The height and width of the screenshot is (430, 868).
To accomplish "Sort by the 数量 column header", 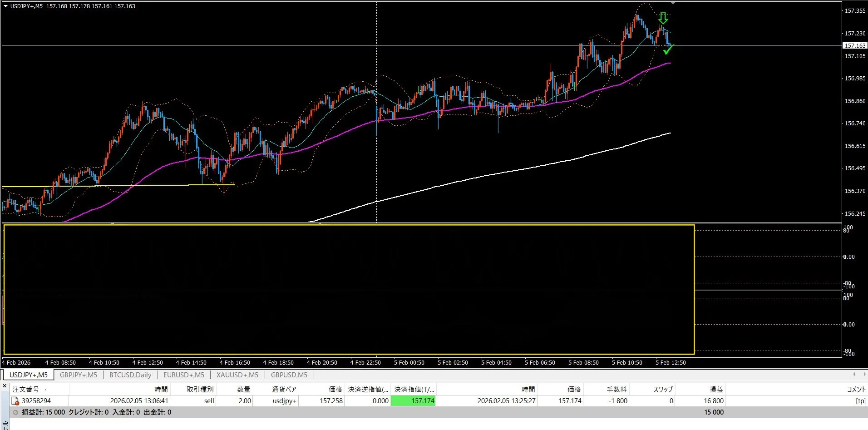I will point(235,389).
